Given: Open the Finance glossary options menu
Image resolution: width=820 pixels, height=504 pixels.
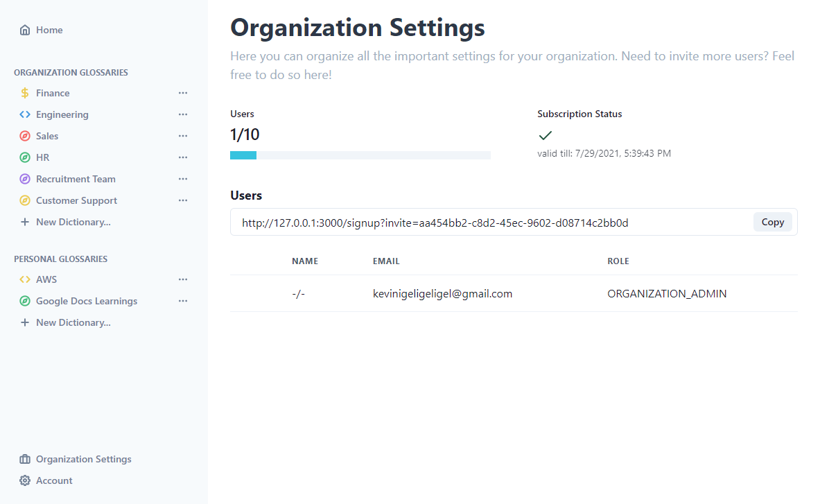Looking at the screenshot, I should [183, 93].
